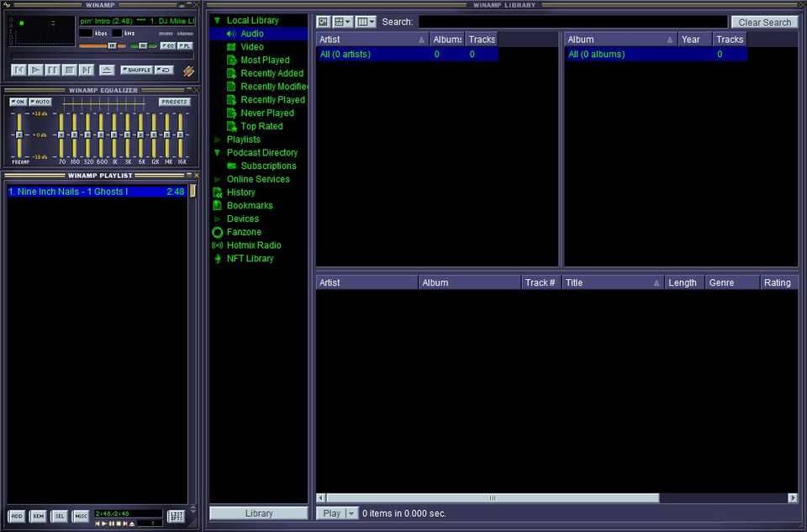Click the song seek bar

(x=103, y=56)
